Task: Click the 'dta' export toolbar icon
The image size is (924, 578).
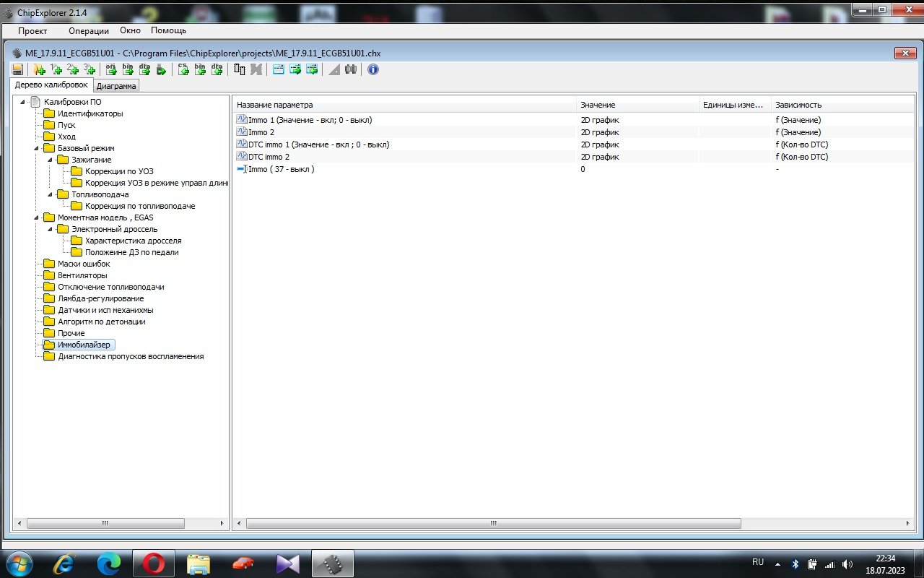Action: tap(144, 69)
